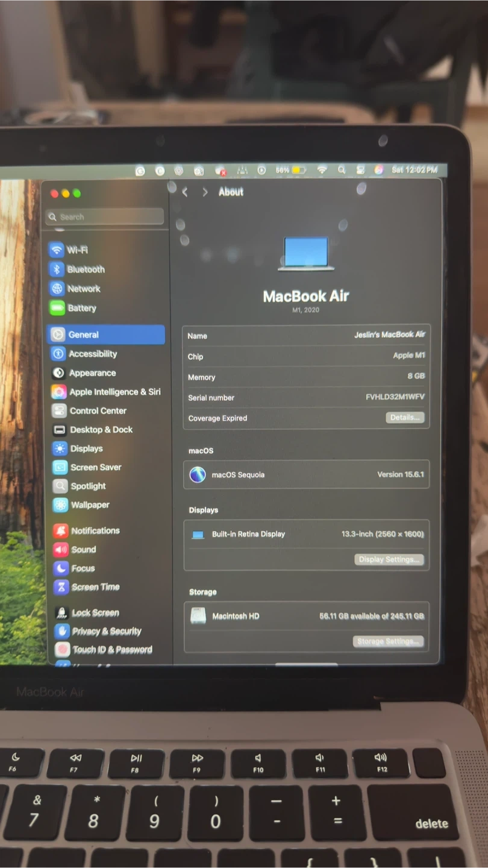Open the Displays sidebar item
Image resolution: width=488 pixels, height=868 pixels.
click(86, 448)
